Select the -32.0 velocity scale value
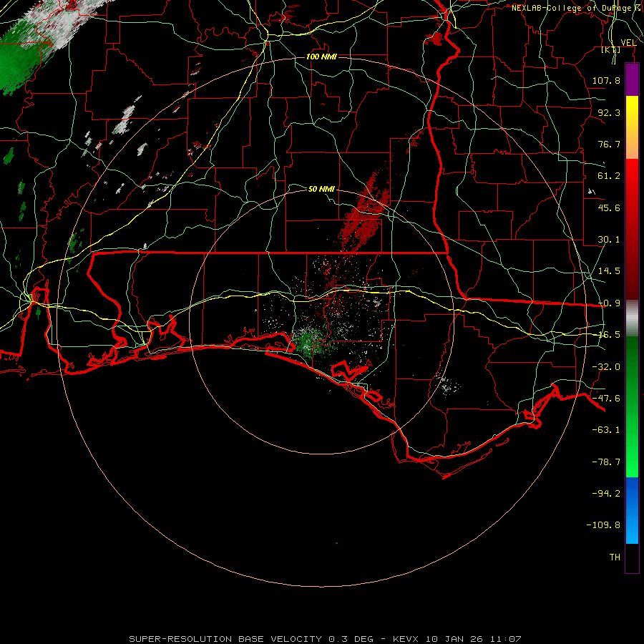 click(606, 366)
